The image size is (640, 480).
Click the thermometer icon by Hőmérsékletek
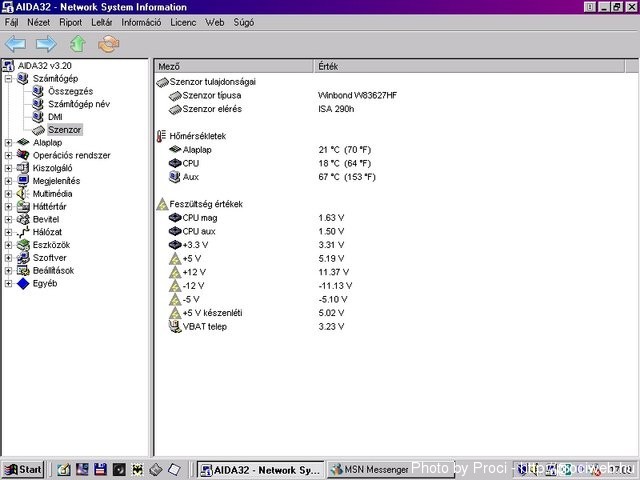(162, 136)
